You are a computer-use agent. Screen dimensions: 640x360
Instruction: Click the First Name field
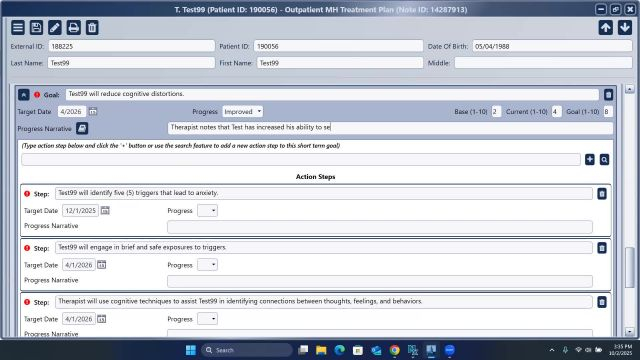pos(340,63)
